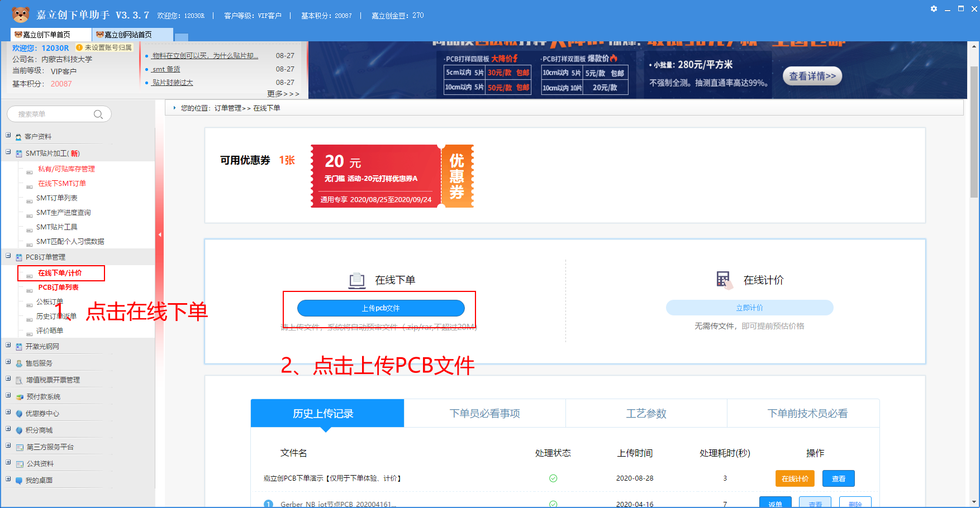
Task: Click the search magnifier icon in menu search
Action: 98,114
